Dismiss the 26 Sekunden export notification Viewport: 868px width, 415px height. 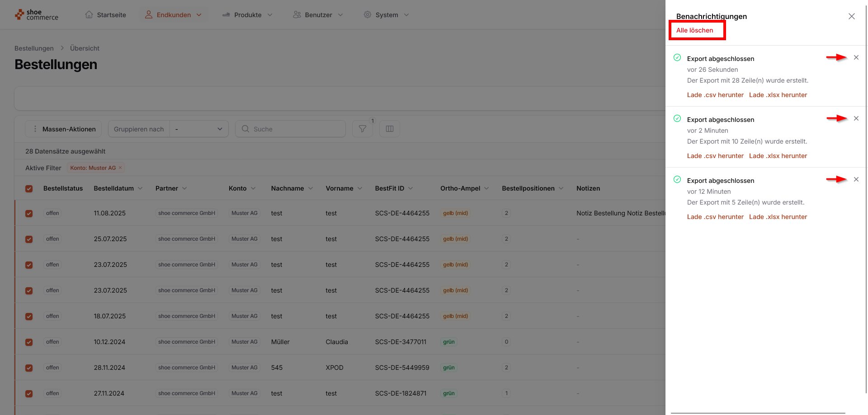[x=856, y=58]
